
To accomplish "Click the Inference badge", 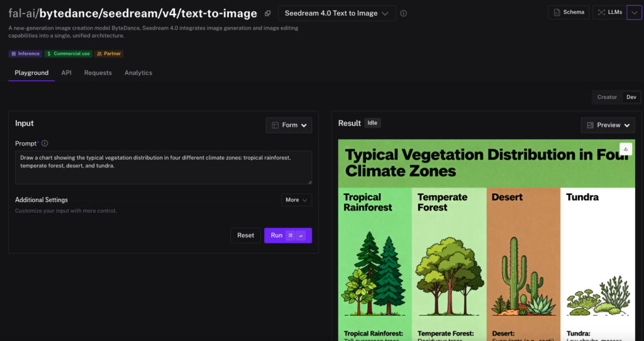I will (x=25, y=54).
